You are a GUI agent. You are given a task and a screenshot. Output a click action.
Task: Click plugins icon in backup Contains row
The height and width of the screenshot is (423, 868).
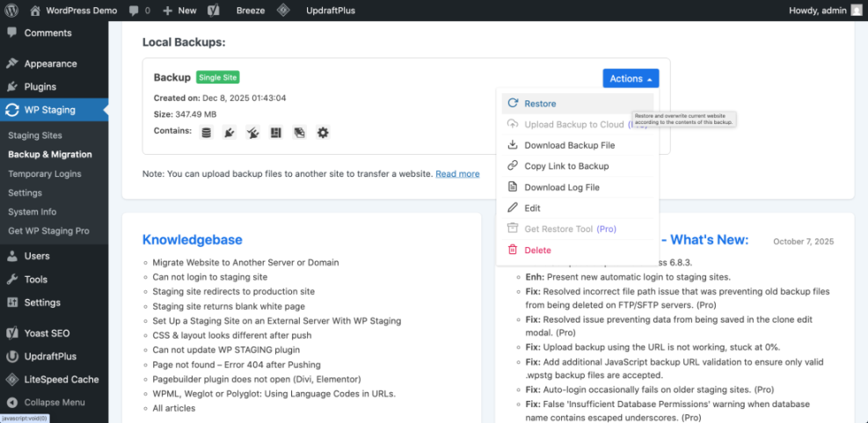point(230,132)
